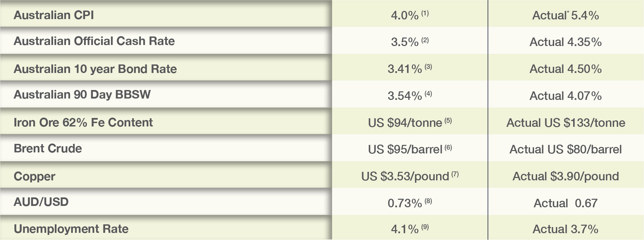The image size is (644, 240).
Task: Select the Actual 0.67 AUD/USD value
Action: 565,203
